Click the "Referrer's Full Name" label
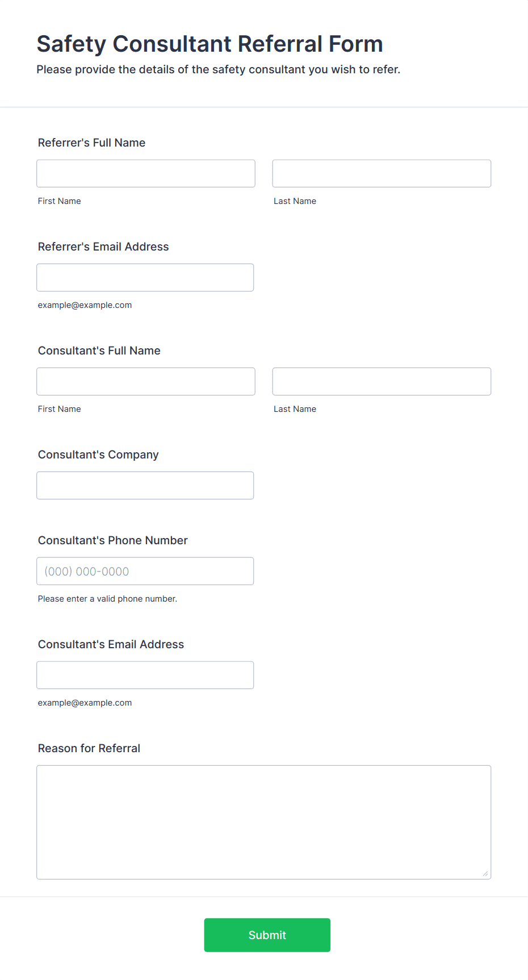The image size is (528, 980). 91,143
